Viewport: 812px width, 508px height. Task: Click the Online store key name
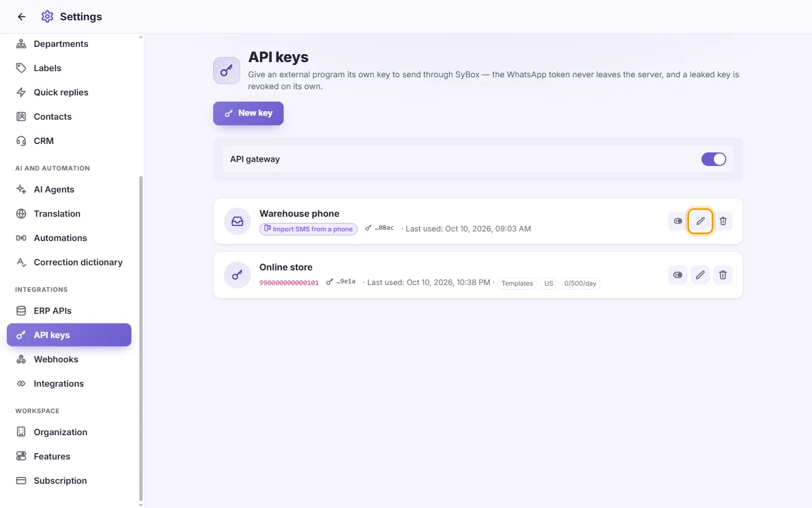point(286,267)
